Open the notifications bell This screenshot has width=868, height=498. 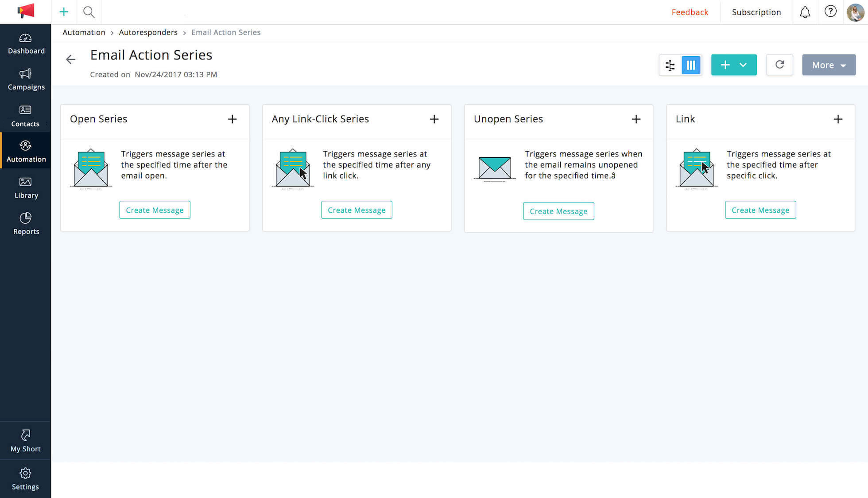pos(805,12)
